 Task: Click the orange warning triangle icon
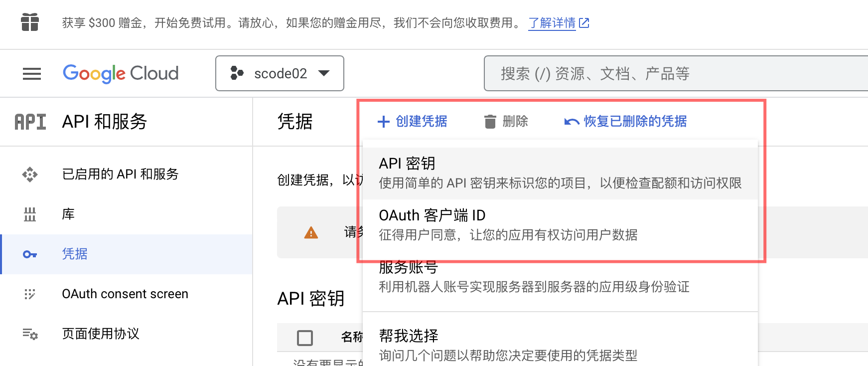pos(311,233)
